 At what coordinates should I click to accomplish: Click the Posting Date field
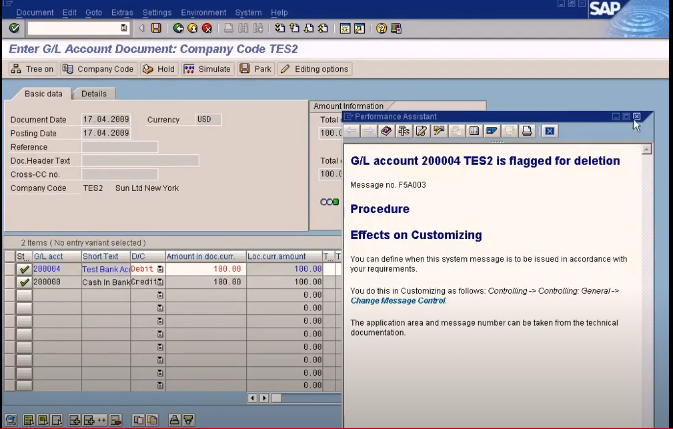coord(106,133)
